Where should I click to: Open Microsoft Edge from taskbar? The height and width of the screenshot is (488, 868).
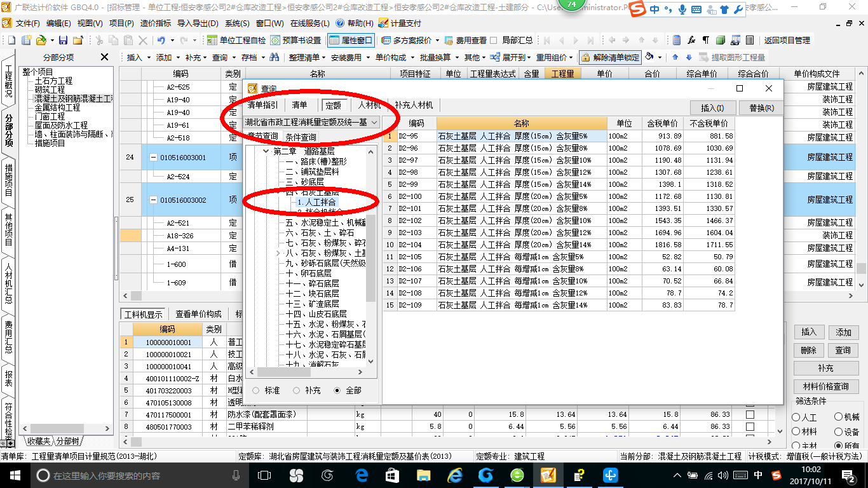click(362, 475)
